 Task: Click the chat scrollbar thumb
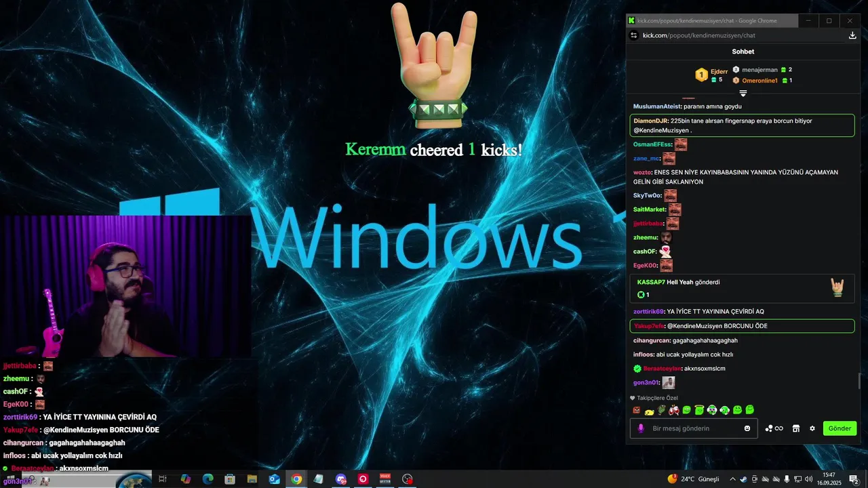860,381
